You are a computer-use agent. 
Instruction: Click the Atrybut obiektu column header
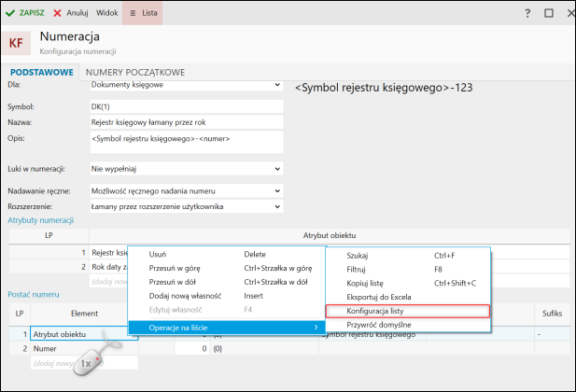[x=330, y=235]
